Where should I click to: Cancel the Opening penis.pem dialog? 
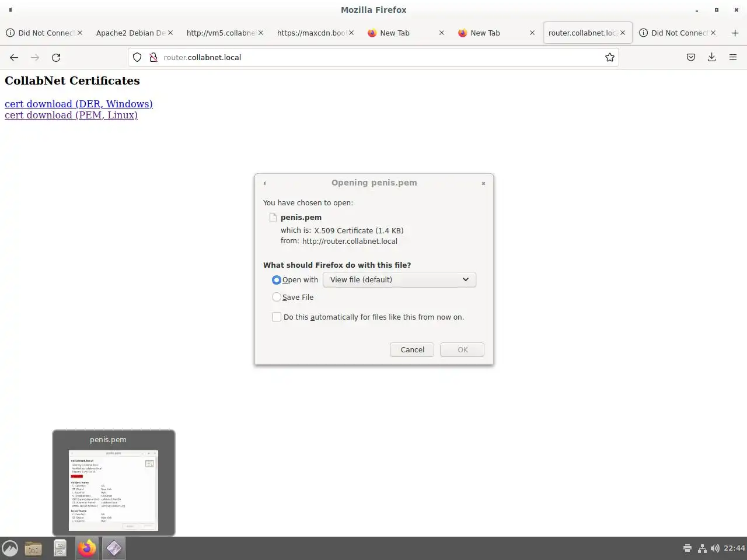(412, 349)
